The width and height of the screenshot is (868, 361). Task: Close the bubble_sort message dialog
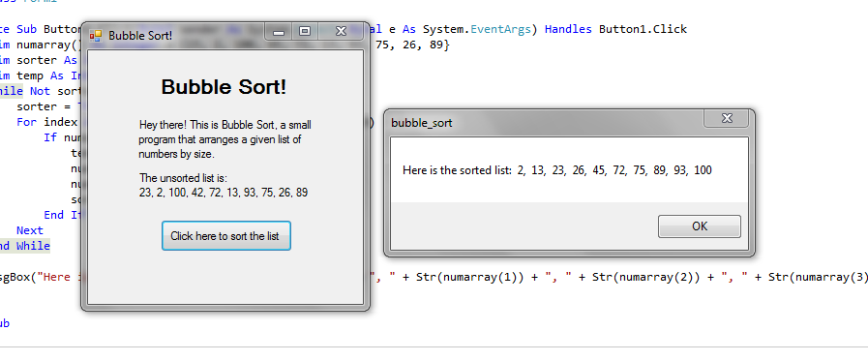pyautogui.click(x=727, y=118)
